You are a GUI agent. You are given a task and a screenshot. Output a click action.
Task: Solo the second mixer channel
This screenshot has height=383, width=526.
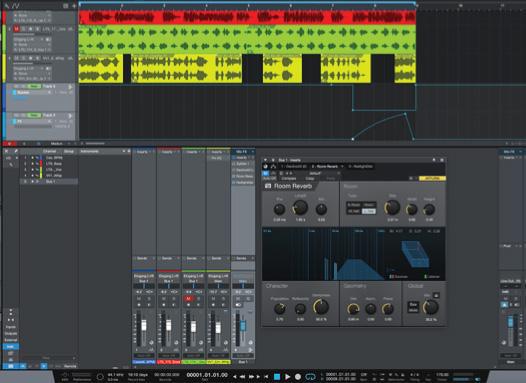174,298
